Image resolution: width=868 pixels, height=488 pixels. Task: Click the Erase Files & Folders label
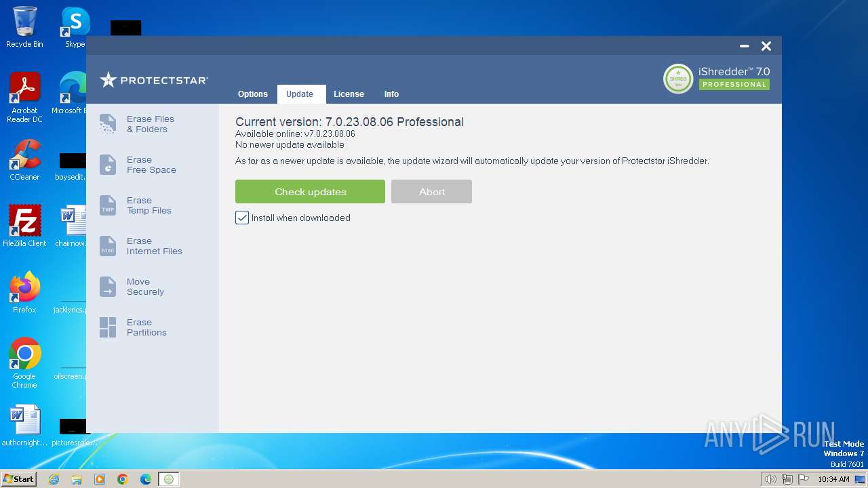click(x=151, y=124)
